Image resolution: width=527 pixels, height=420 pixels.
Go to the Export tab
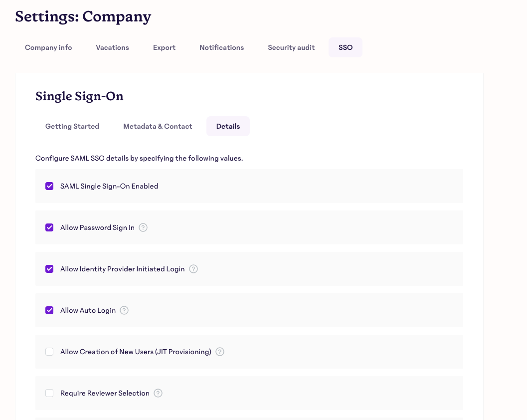165,47
